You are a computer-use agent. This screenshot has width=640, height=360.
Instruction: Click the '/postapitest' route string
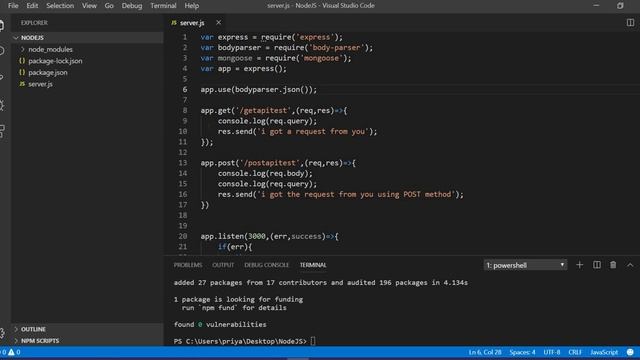tap(270, 163)
